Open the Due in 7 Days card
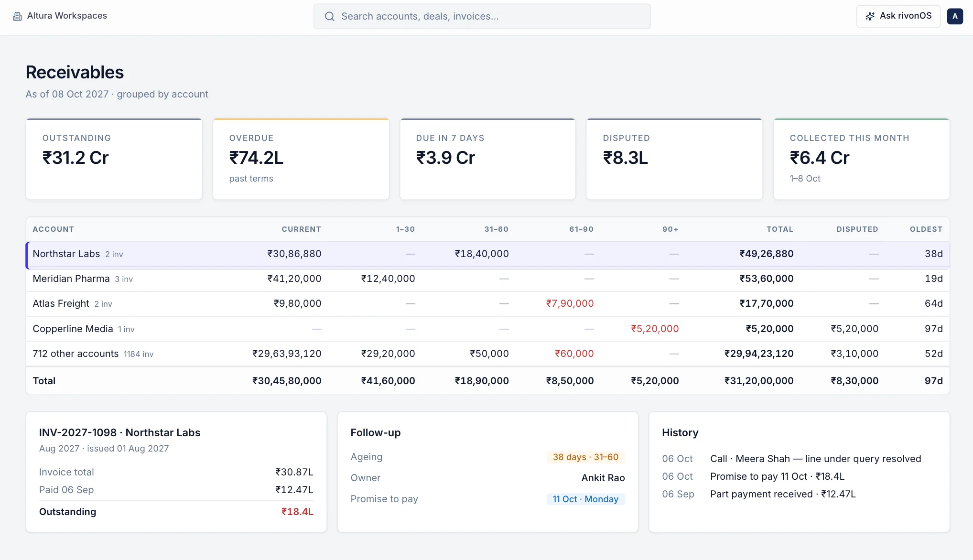Image resolution: width=973 pixels, height=560 pixels. (487, 159)
